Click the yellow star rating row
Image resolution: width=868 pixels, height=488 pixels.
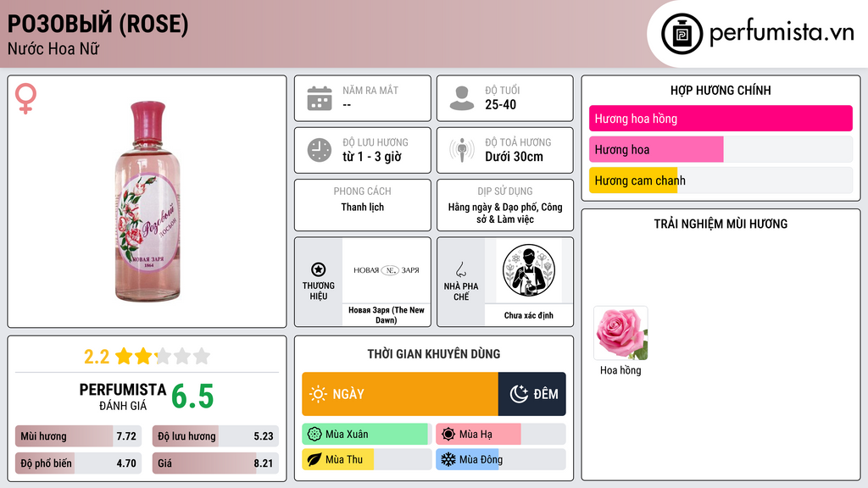(x=163, y=357)
